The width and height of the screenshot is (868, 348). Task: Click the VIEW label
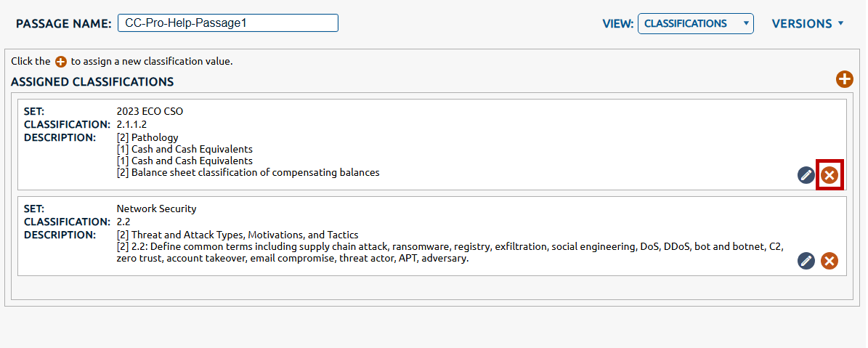click(x=617, y=24)
